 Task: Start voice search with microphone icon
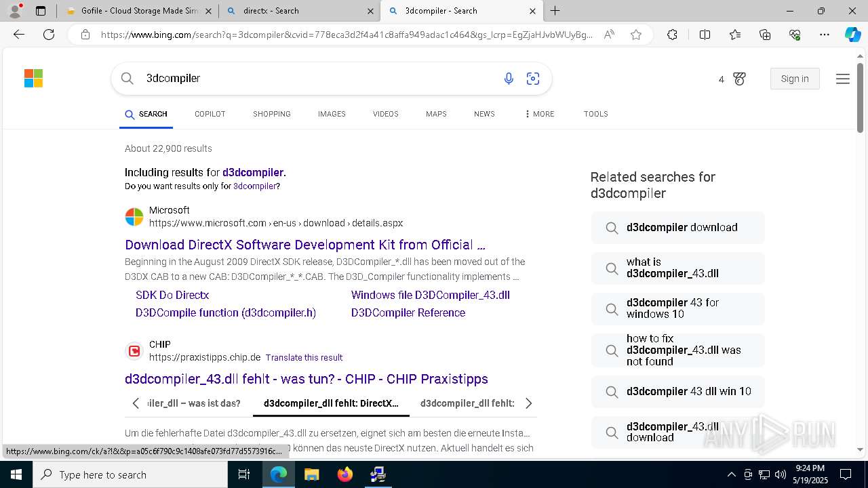(509, 79)
